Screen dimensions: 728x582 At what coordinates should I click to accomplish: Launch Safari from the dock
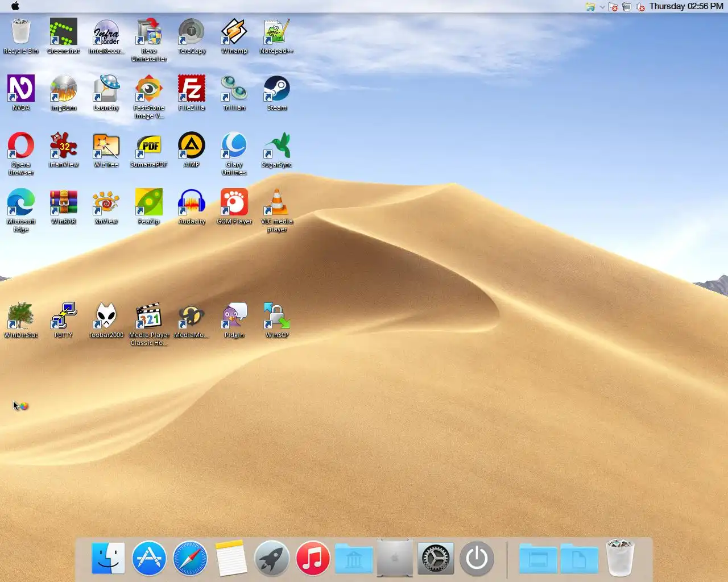tap(190, 558)
